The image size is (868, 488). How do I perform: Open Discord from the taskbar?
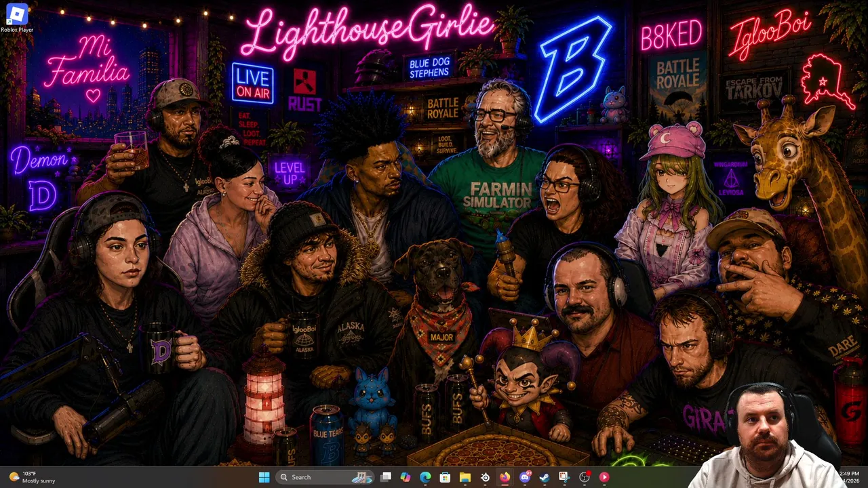pos(525,477)
